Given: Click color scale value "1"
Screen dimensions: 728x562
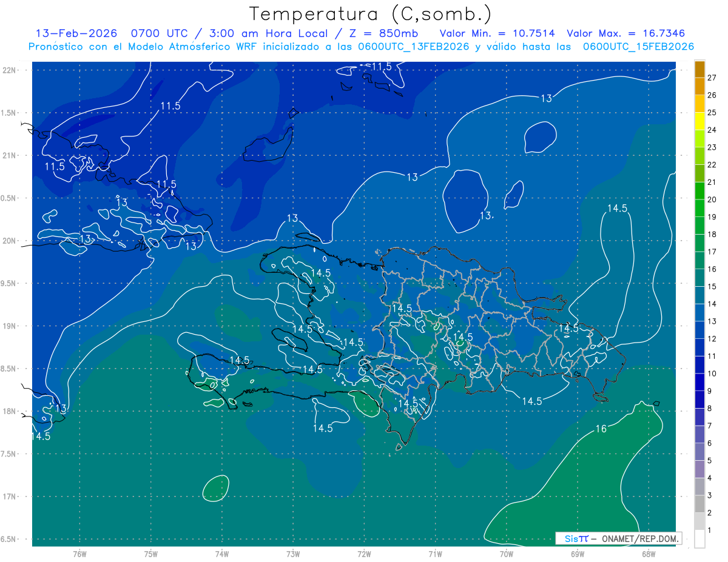Looking at the screenshot, I should (710, 530).
